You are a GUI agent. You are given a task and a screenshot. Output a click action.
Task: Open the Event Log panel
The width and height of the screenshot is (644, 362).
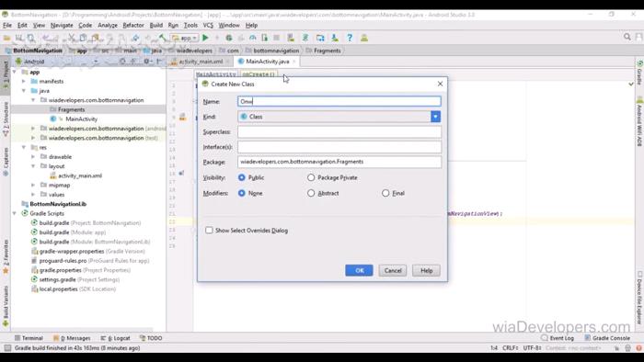tap(558, 338)
